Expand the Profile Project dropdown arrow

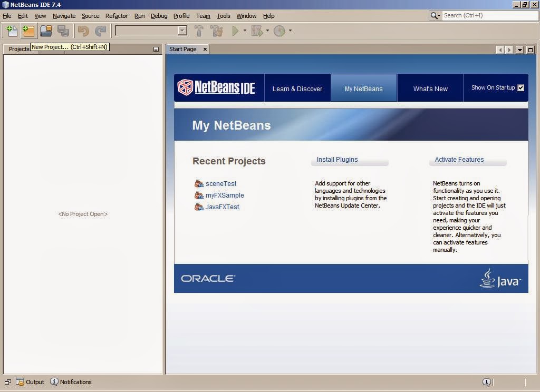coord(291,31)
